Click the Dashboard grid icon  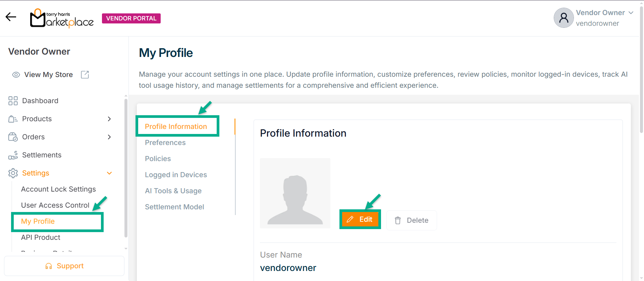[x=13, y=101]
